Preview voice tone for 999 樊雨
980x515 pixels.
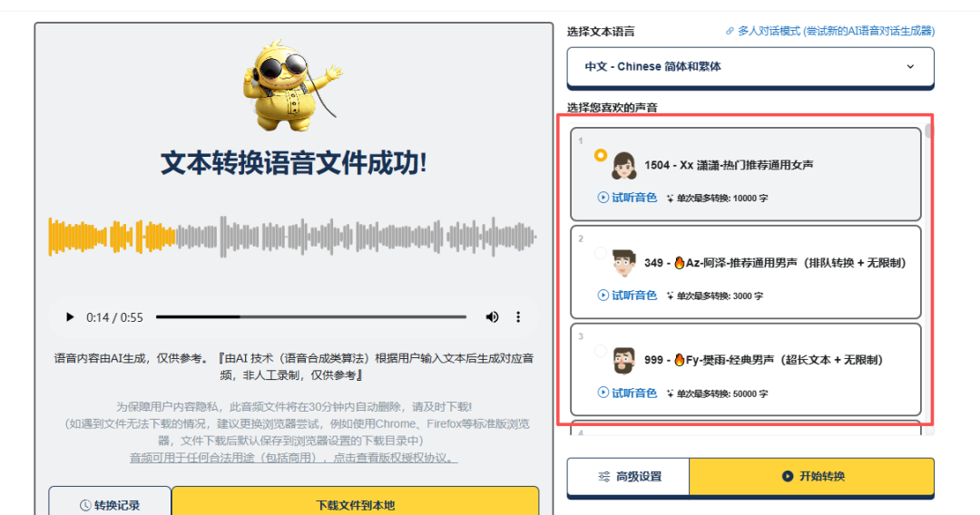(x=627, y=393)
